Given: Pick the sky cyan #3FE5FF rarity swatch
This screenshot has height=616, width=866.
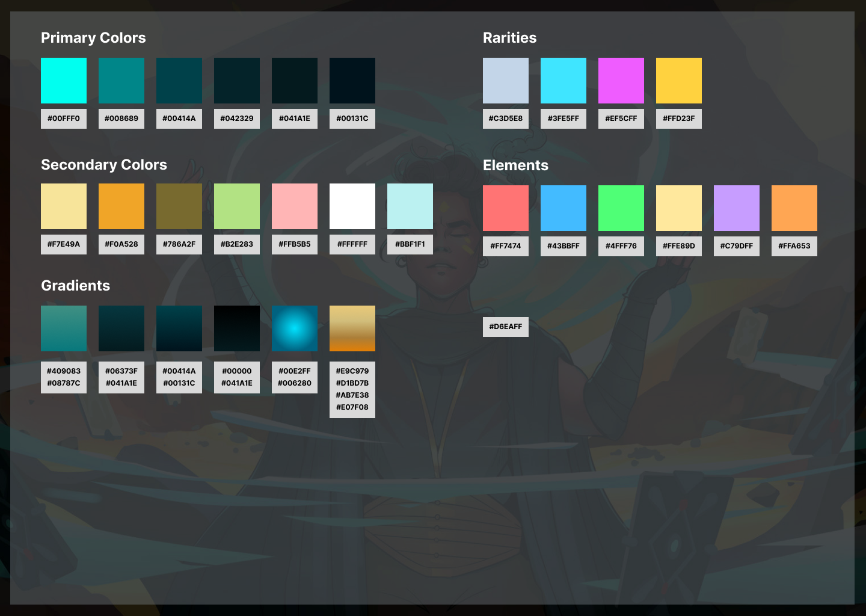Looking at the screenshot, I should pos(564,81).
